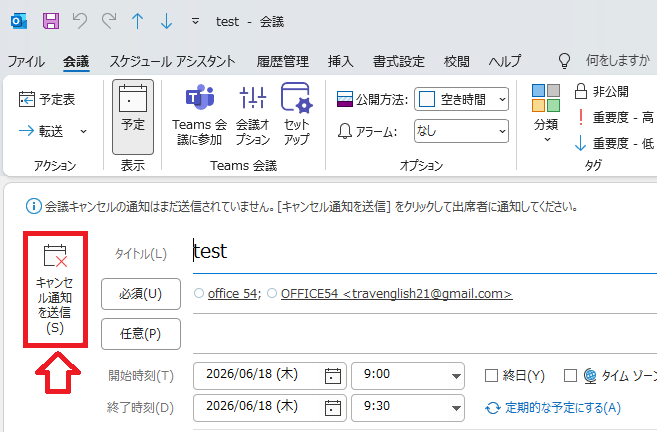Image resolution: width=657 pixels, height=432 pixels.
Task: Open 会議オプション settings
Action: (x=253, y=114)
